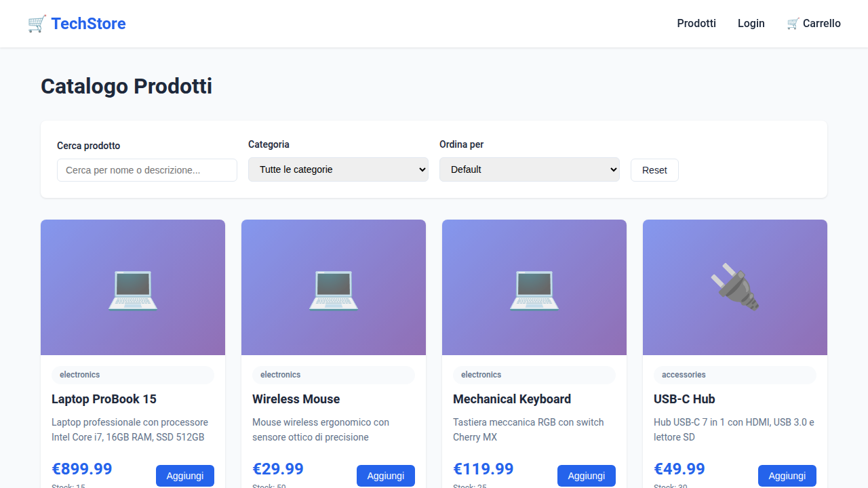
Task: Click the plug image for USB-C Hub
Action: (x=734, y=287)
